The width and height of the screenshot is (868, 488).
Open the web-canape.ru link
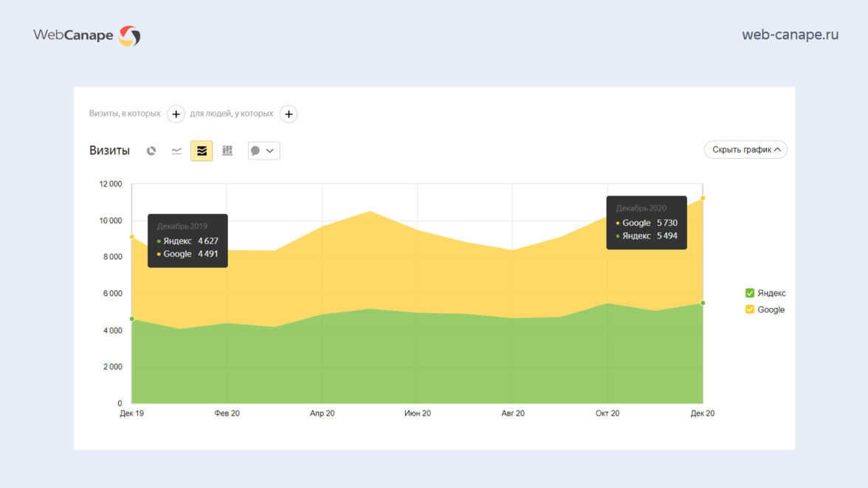click(x=790, y=35)
